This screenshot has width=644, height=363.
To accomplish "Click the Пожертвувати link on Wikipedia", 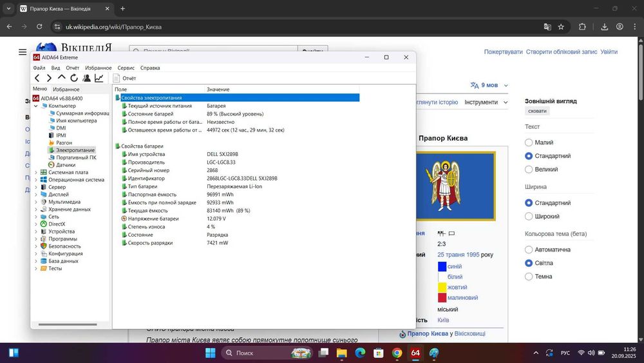I will point(503,52).
